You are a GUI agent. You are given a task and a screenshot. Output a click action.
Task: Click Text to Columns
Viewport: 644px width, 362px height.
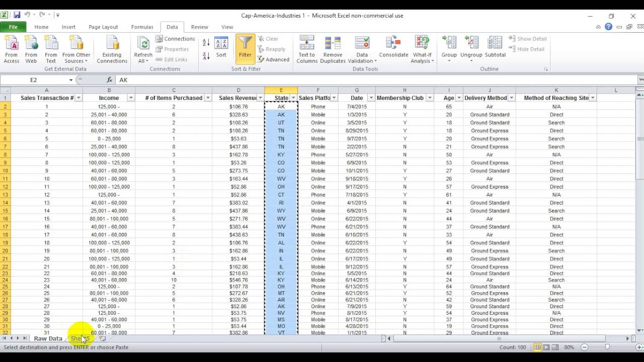[x=307, y=49]
